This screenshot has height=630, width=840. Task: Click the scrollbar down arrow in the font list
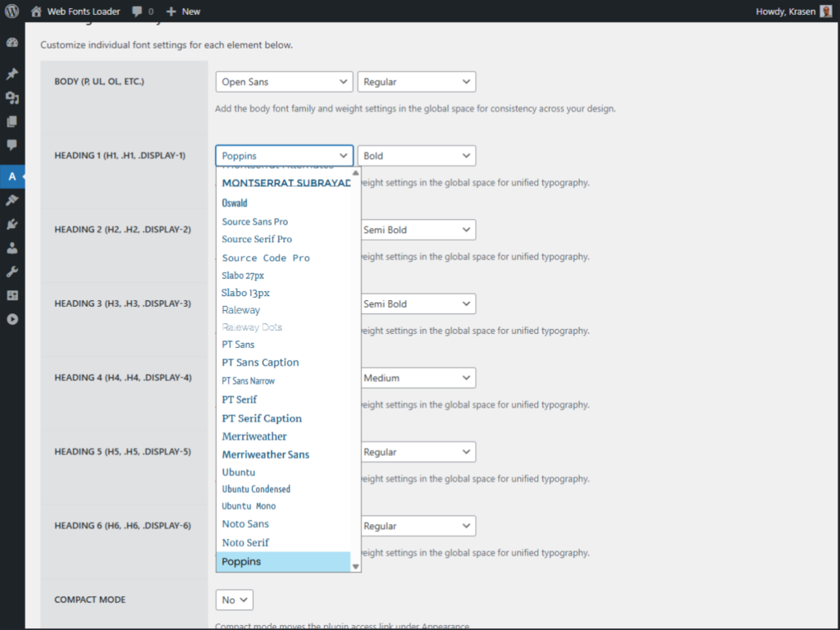click(x=355, y=565)
